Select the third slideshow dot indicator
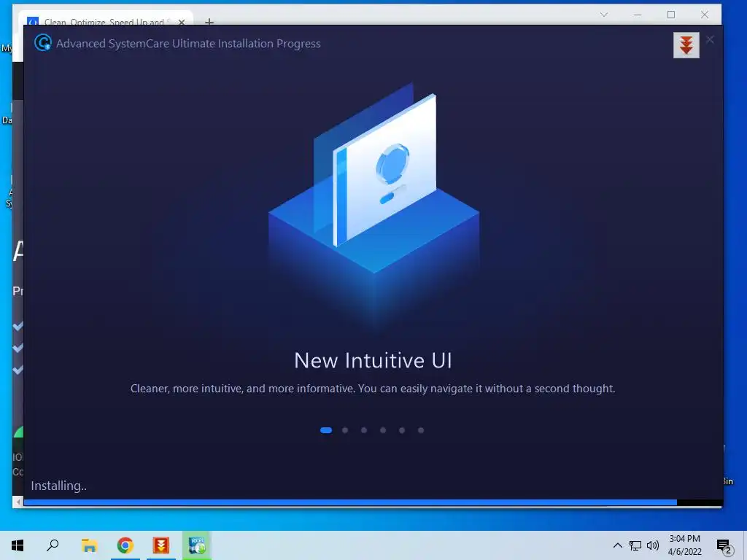This screenshot has height=560, width=747. (x=364, y=430)
